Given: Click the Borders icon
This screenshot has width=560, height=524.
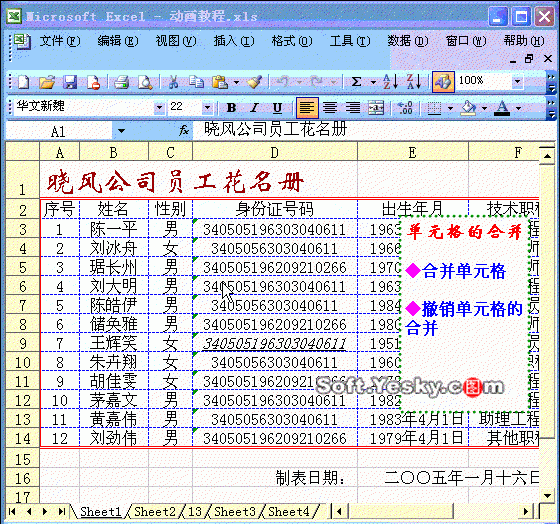Looking at the screenshot, I should coord(434,108).
